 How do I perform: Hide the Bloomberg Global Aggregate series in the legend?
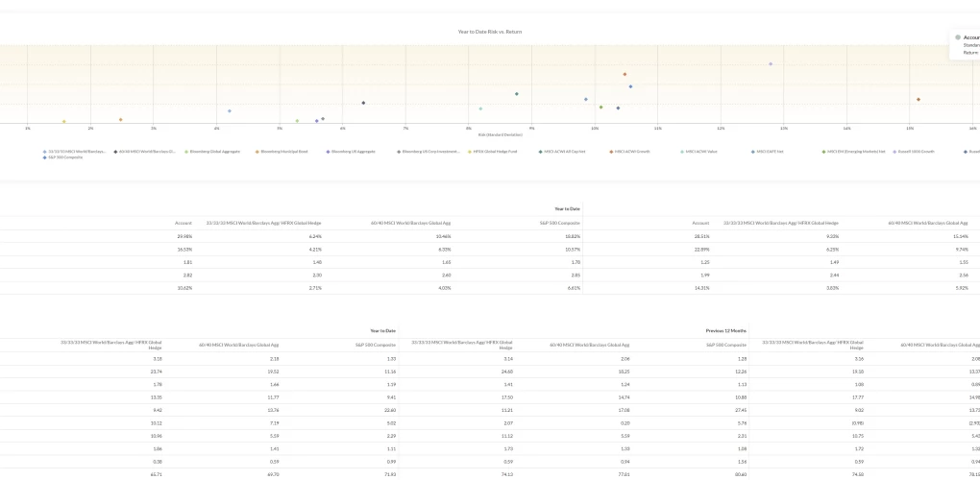[212, 152]
